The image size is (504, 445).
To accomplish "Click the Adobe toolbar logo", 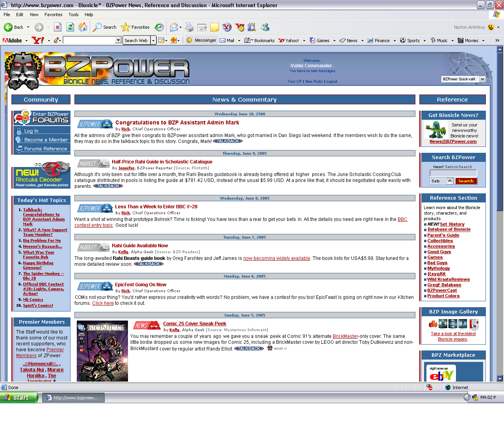I will coord(12,40).
